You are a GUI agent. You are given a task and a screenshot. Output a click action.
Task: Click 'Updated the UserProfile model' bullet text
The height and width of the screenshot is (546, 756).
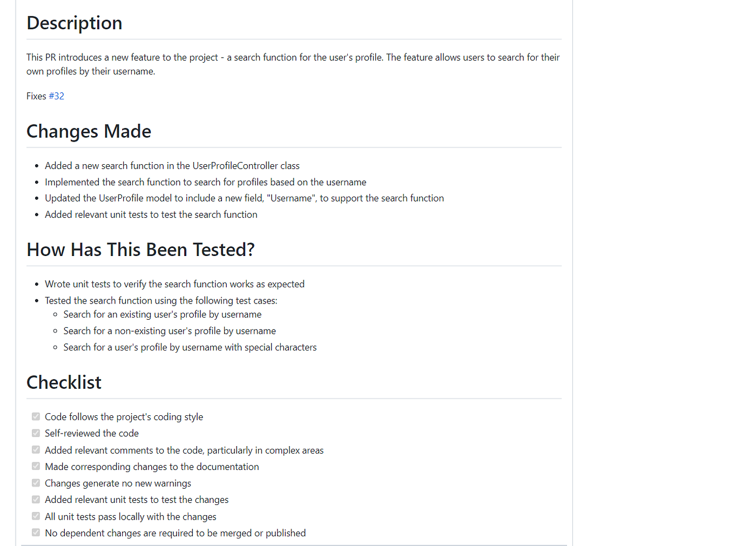244,198
